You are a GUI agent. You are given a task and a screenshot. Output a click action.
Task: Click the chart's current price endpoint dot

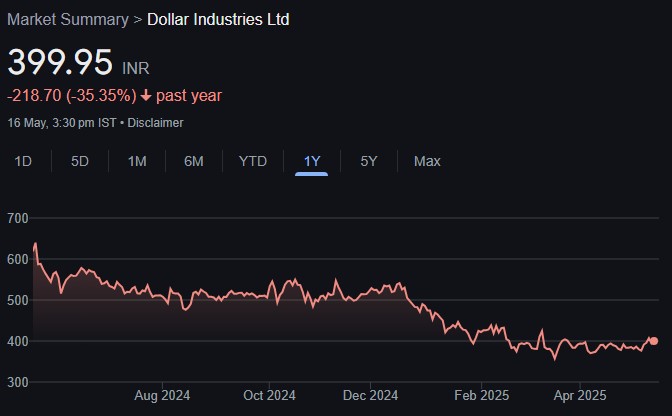tap(654, 341)
